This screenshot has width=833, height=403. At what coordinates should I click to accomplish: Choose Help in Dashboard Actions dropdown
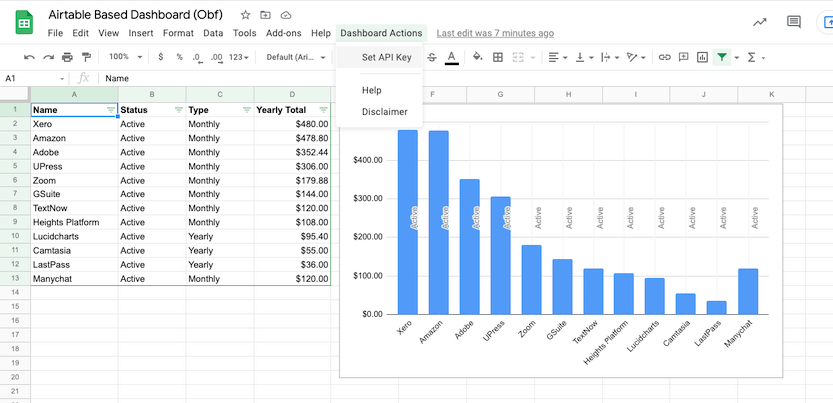pyautogui.click(x=379, y=90)
